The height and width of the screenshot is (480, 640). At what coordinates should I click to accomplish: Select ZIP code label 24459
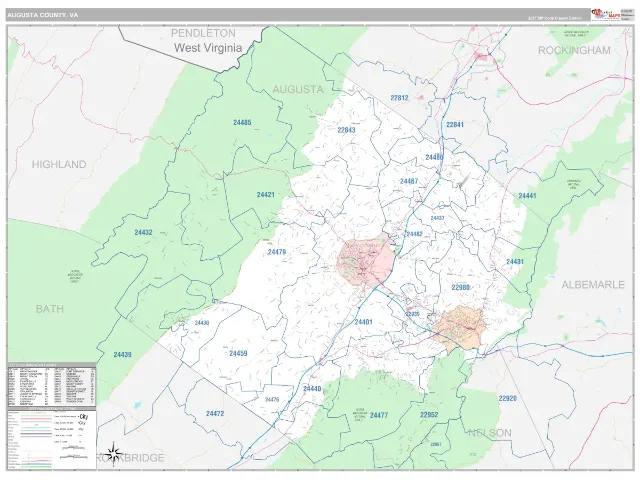point(238,353)
